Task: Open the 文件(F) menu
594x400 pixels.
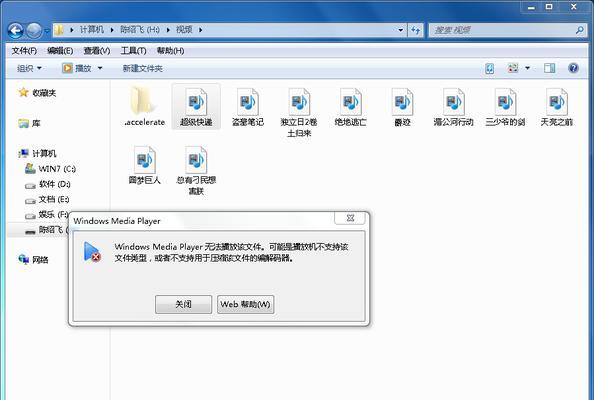Action: point(24,51)
